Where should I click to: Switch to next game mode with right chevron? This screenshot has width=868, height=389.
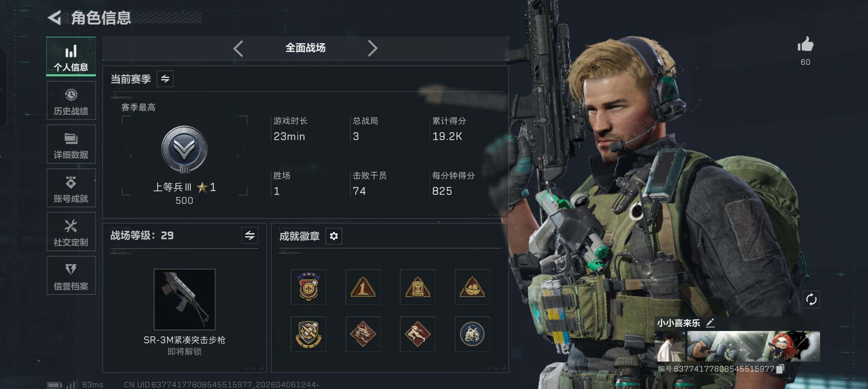[x=372, y=48]
